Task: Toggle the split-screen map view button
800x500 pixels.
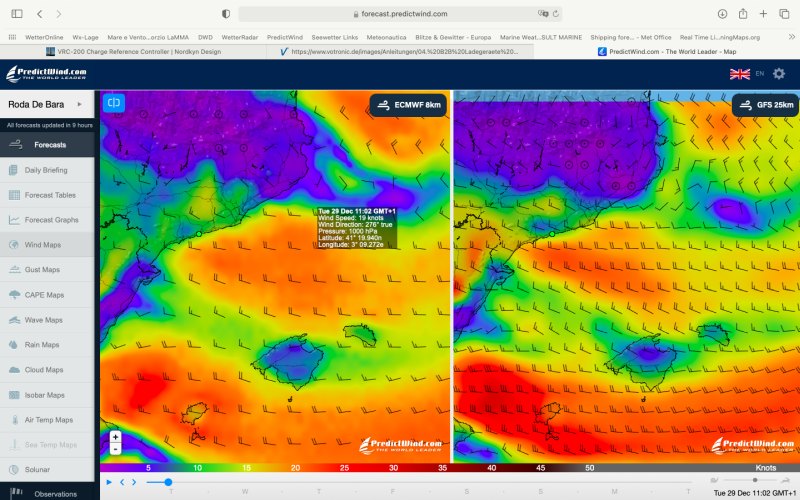Action: coord(115,102)
